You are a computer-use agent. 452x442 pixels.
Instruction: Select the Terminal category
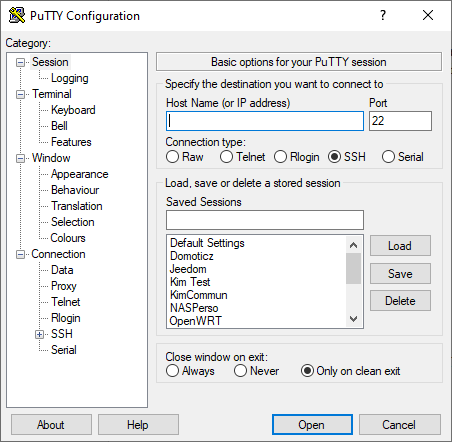[x=52, y=94]
